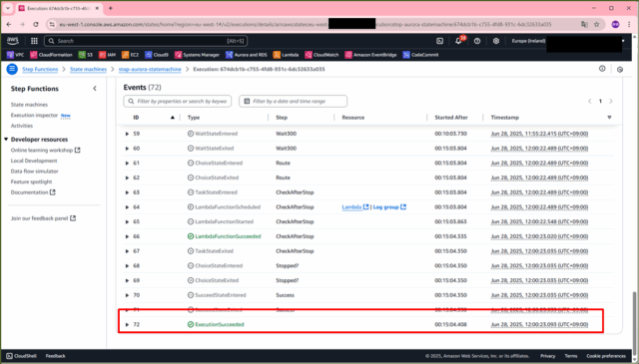Open Activities in sidebar

(x=22, y=126)
